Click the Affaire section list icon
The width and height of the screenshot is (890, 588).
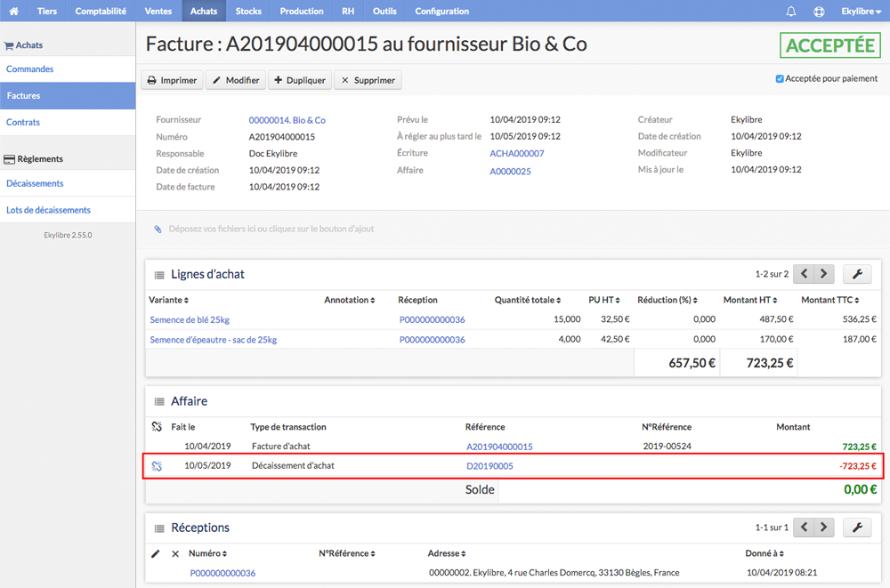pos(159,402)
